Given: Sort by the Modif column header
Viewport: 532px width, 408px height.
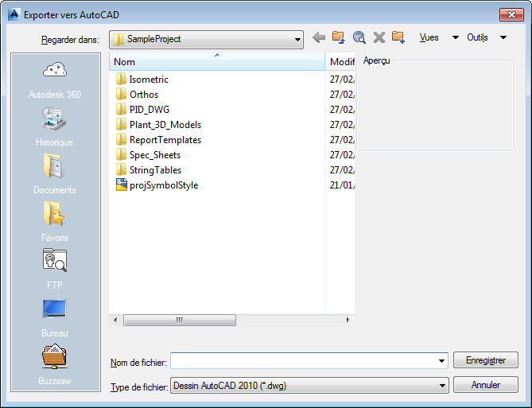Looking at the screenshot, I should [340, 61].
